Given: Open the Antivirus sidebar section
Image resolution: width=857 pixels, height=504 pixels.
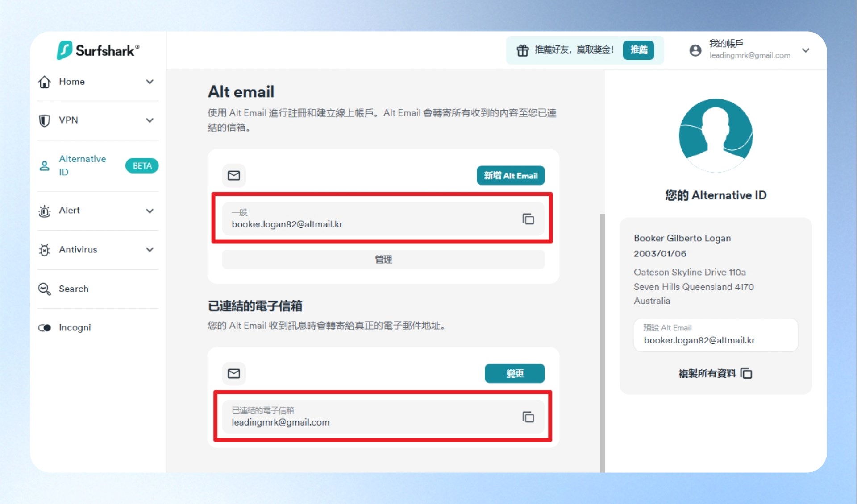Looking at the screenshot, I should click(98, 250).
